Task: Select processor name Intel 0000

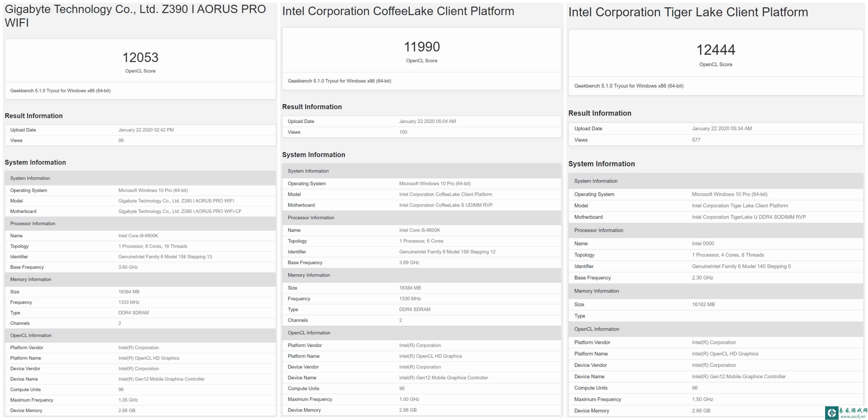Action: [x=703, y=244]
